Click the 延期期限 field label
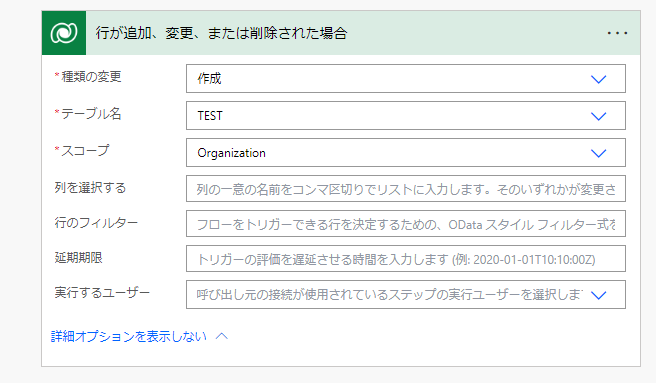 point(79,257)
